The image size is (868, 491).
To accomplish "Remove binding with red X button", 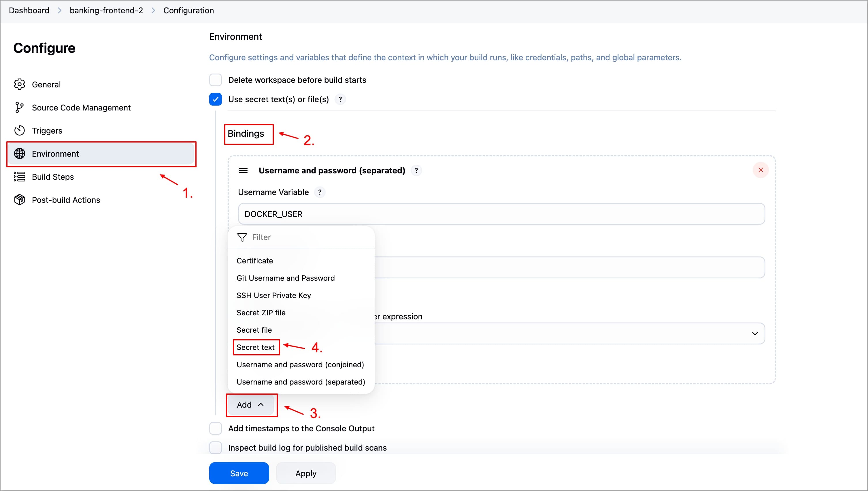I will (761, 170).
